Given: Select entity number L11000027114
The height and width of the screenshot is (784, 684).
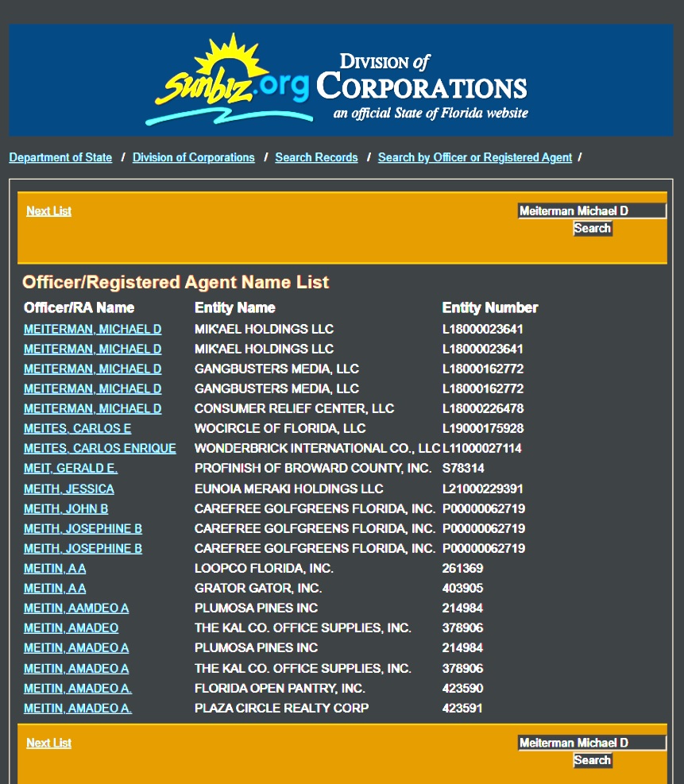Looking at the screenshot, I should 481,448.
